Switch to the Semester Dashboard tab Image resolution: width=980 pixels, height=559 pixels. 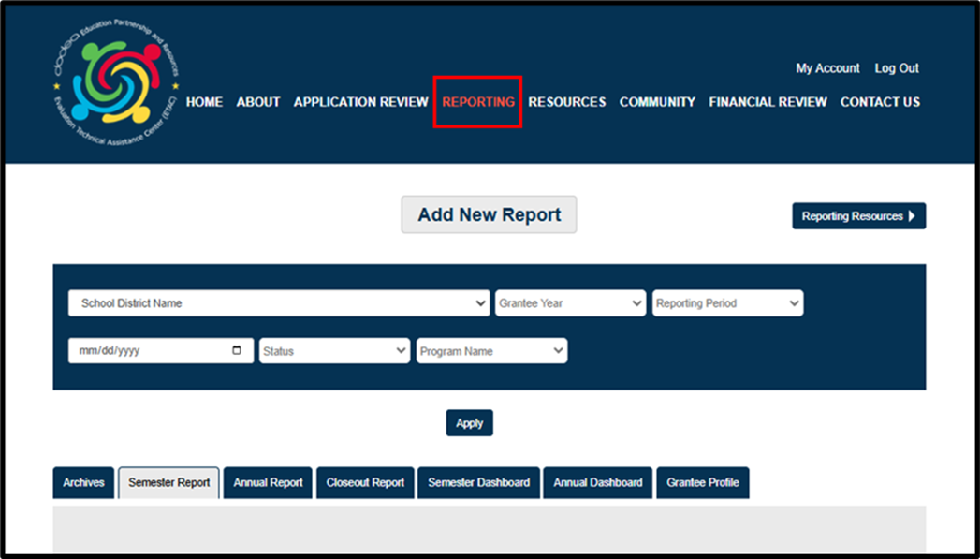point(478,483)
